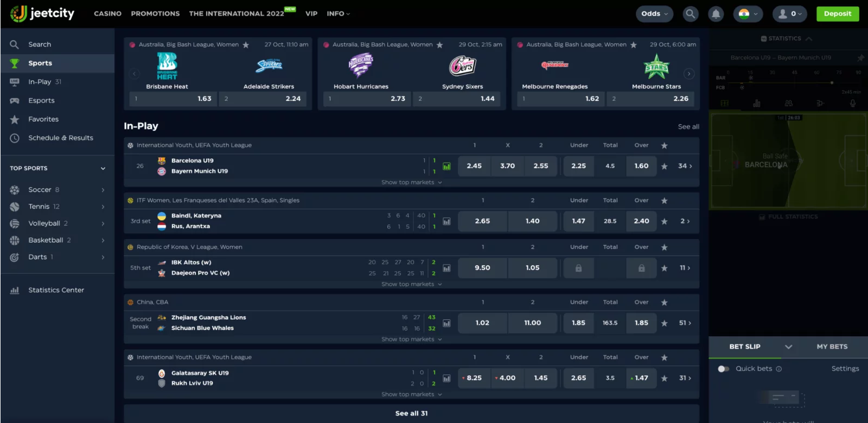Open statistics icon for Galatasaray SK U19 match
Viewport: 868px width, 423px height.
tap(446, 379)
